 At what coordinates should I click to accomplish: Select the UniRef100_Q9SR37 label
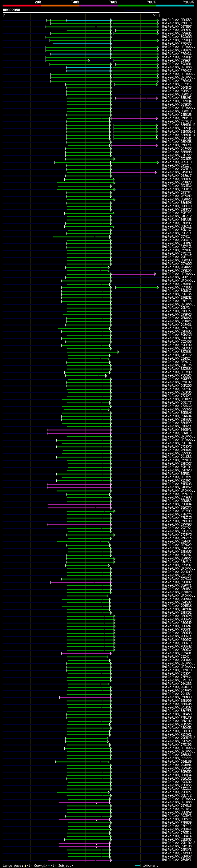(177, 565)
